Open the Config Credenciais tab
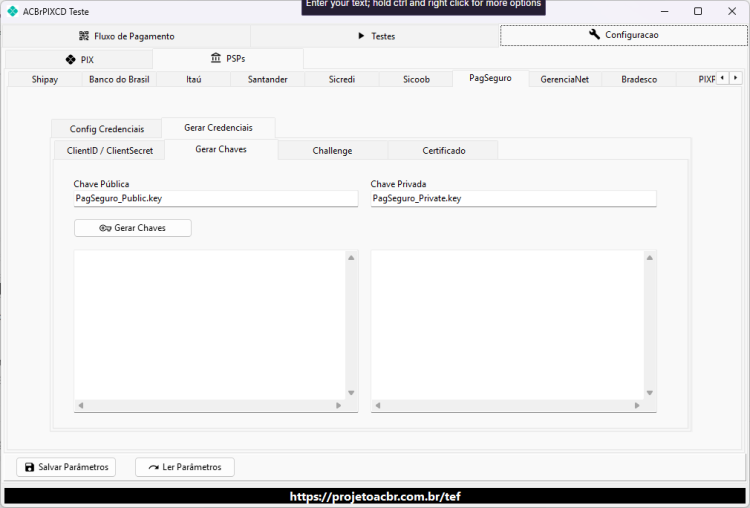This screenshot has height=508, width=750. (x=107, y=129)
